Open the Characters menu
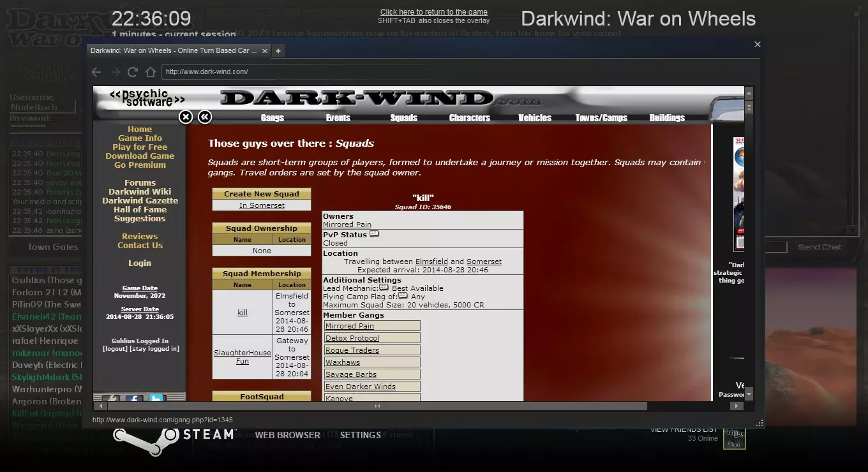The height and width of the screenshot is (472, 868). [470, 118]
